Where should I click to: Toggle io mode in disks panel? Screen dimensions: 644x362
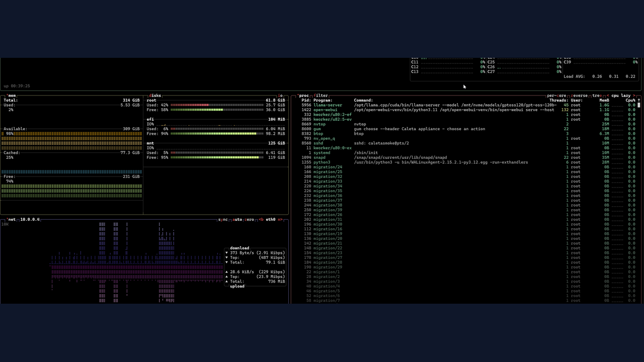pyautogui.click(x=281, y=96)
